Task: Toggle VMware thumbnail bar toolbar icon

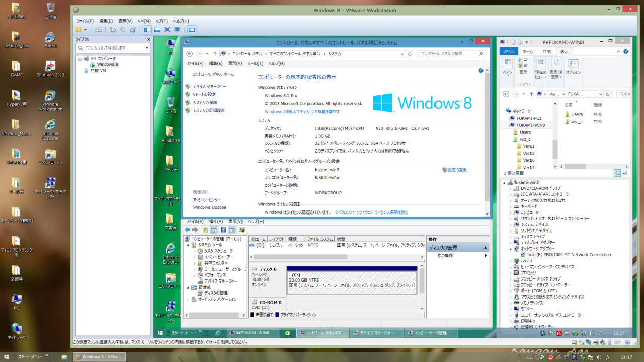Action: point(157,30)
